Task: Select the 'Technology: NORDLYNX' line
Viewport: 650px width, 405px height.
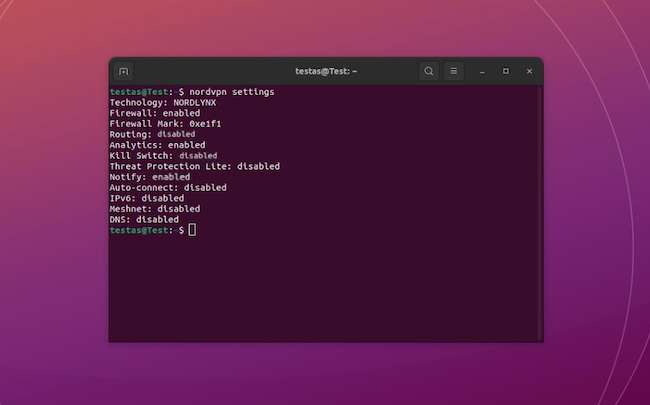Action: 162,102
